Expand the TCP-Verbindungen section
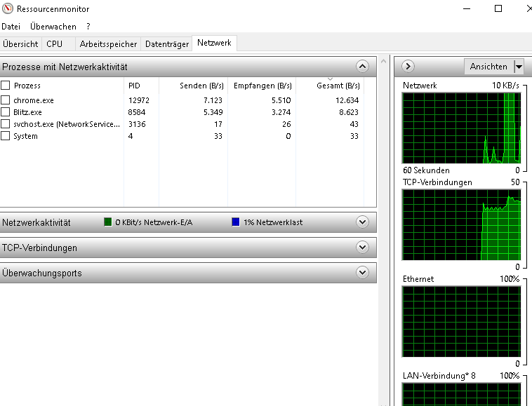Screen dimensions: 532x406 [x=362, y=247]
